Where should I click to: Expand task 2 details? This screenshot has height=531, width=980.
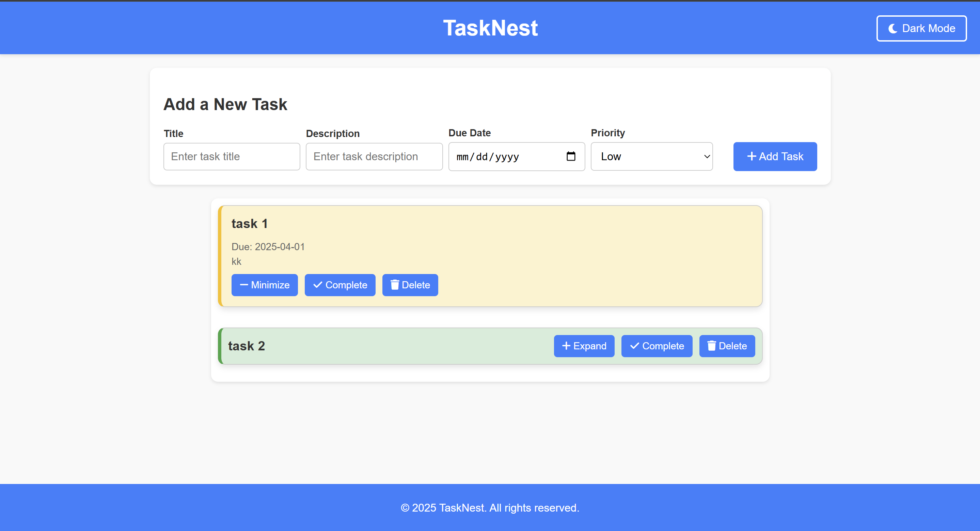tap(584, 346)
